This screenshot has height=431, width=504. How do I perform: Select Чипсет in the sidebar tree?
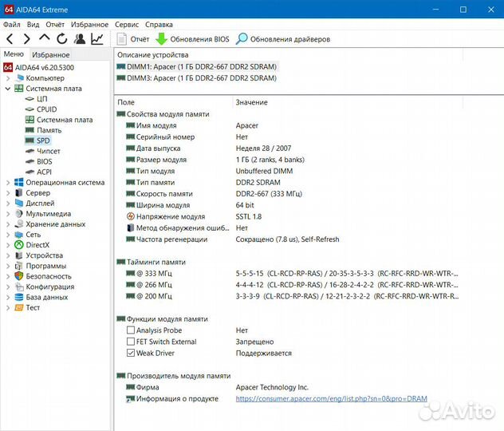click(48, 151)
